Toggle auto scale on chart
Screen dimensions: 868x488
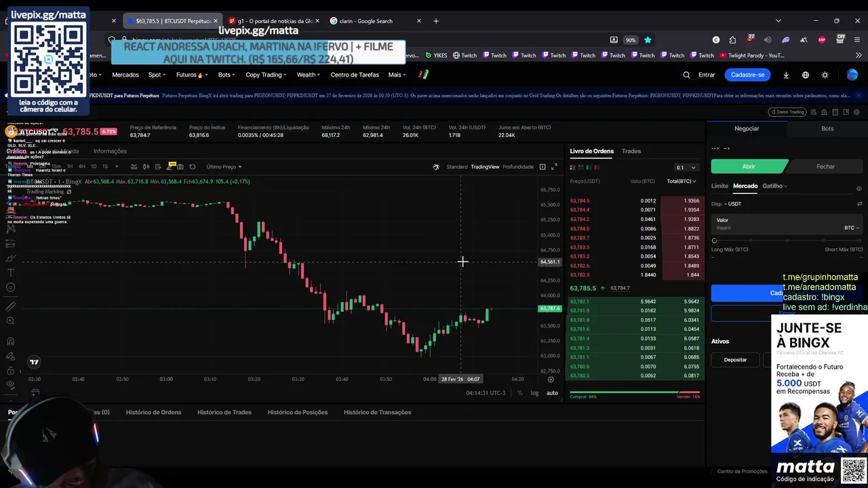click(553, 393)
